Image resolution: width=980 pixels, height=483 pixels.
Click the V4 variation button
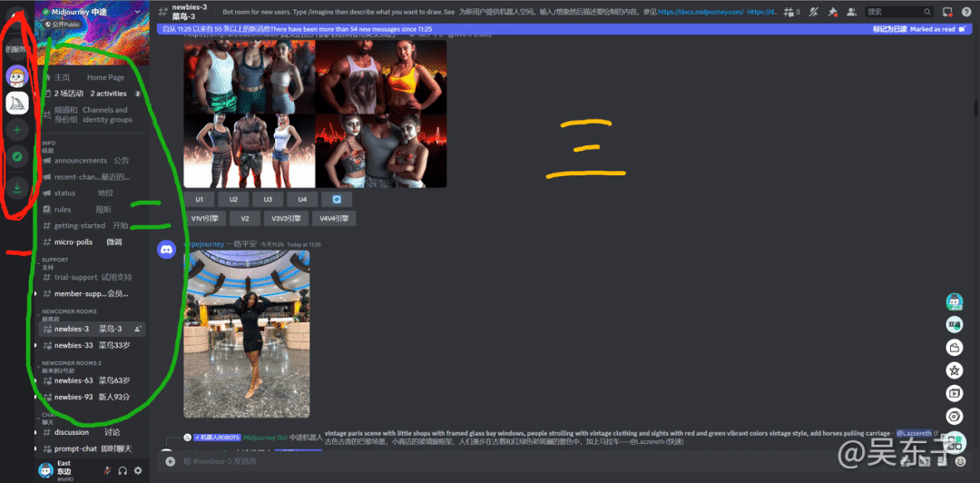click(x=334, y=219)
